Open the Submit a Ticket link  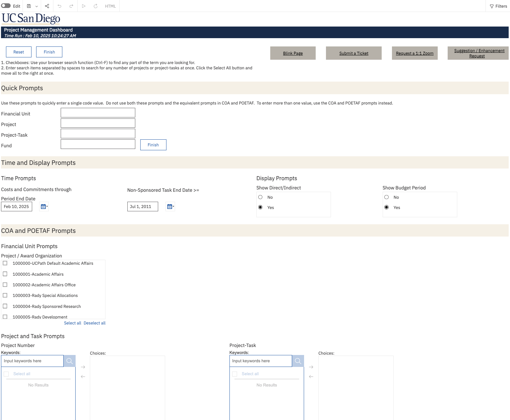tap(353, 53)
